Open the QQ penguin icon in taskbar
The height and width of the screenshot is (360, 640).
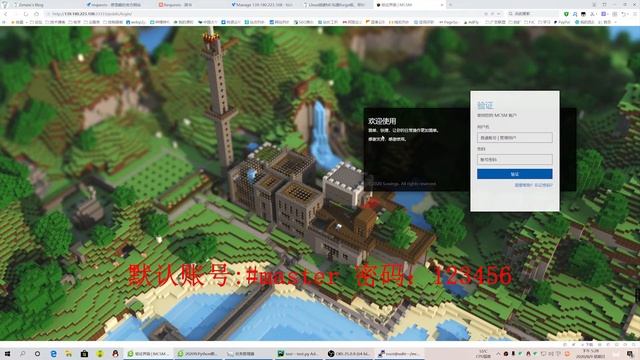pos(115,353)
